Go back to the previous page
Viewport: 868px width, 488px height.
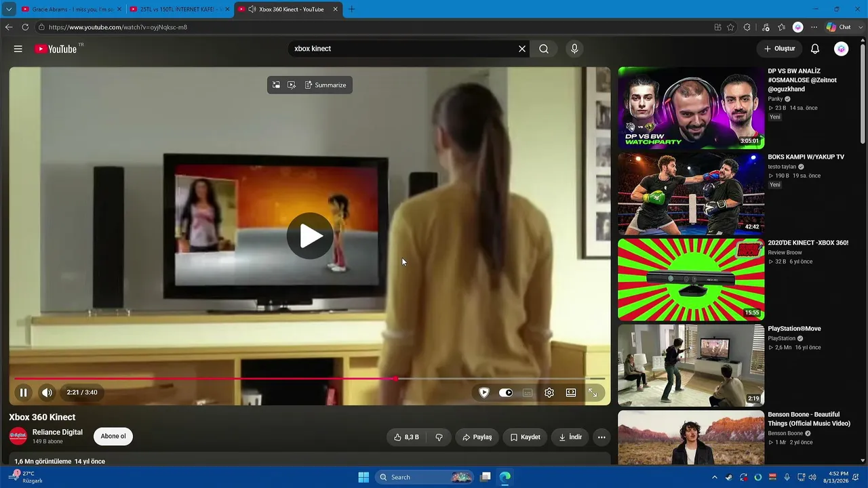coord(9,27)
